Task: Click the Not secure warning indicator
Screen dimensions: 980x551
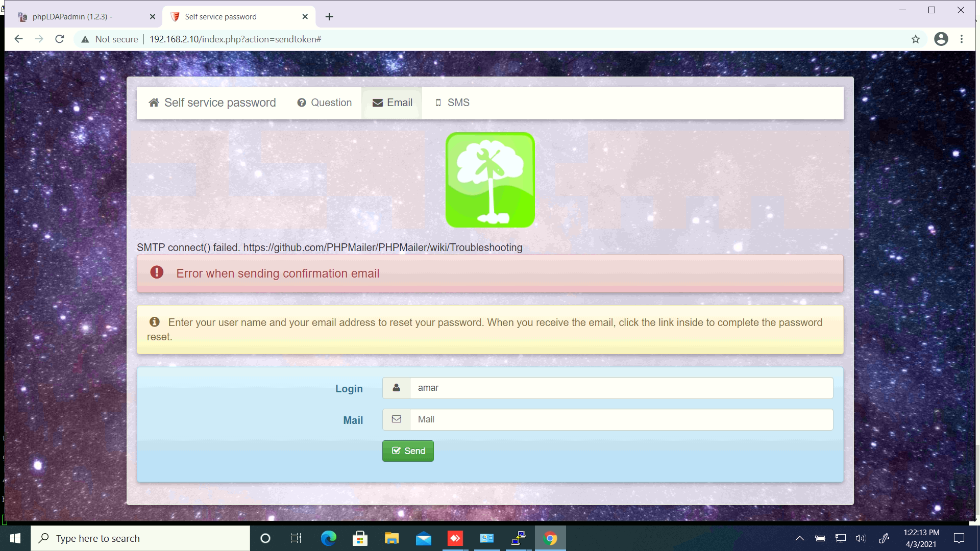Action: point(110,39)
